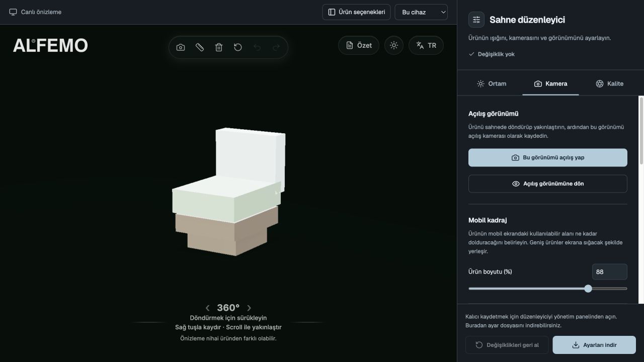Click Açılış görünümüne dön button

pyautogui.click(x=548, y=184)
